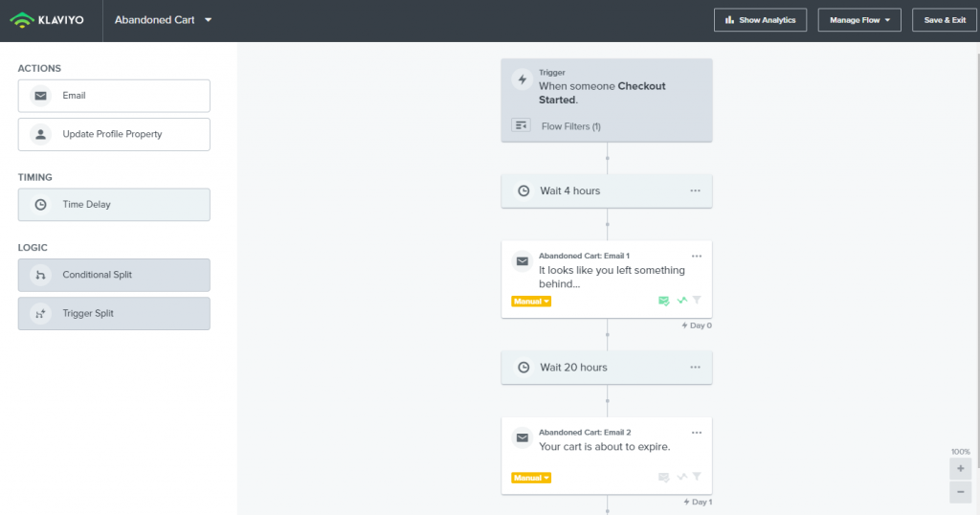Toggle smart sending icon on Email 1
Image resolution: width=980 pixels, height=515 pixels.
click(664, 301)
